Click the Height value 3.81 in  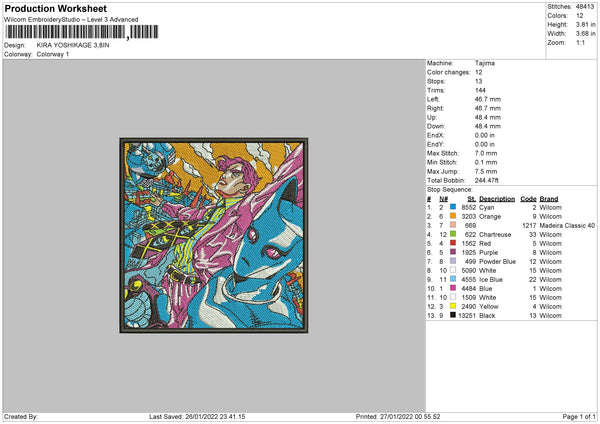point(585,24)
